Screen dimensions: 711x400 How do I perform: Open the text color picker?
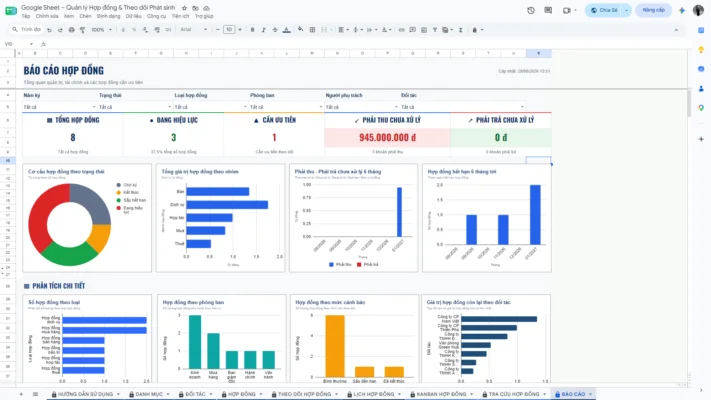tap(286, 30)
